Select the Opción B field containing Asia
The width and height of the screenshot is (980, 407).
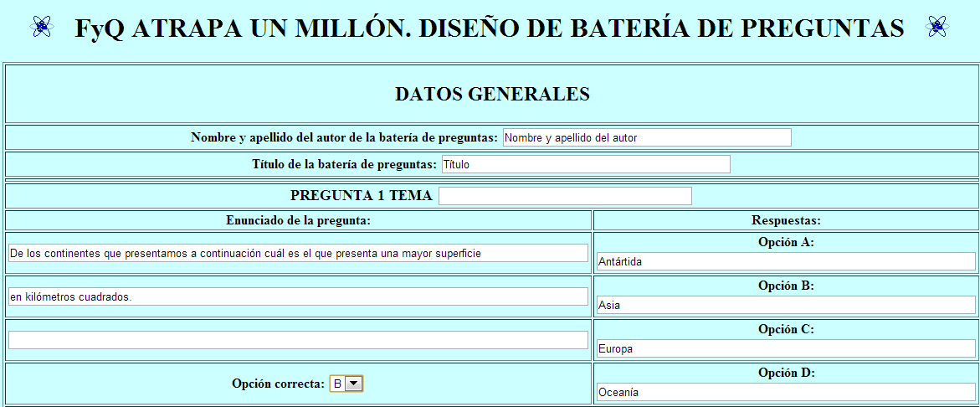[786, 305]
